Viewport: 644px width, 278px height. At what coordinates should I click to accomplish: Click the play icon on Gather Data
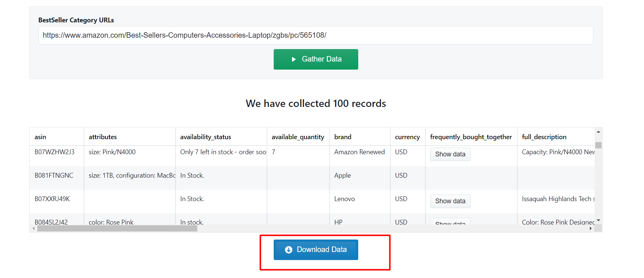click(293, 59)
